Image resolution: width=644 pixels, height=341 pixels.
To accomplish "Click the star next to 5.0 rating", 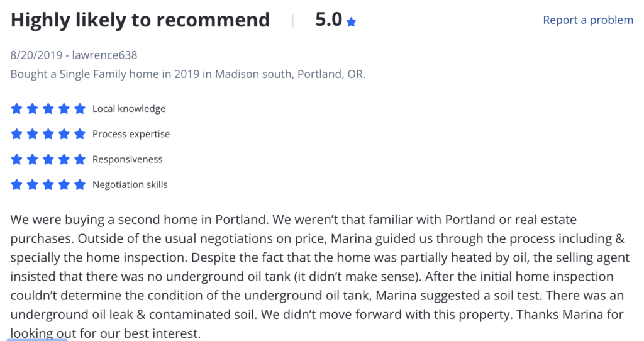I will tap(351, 22).
